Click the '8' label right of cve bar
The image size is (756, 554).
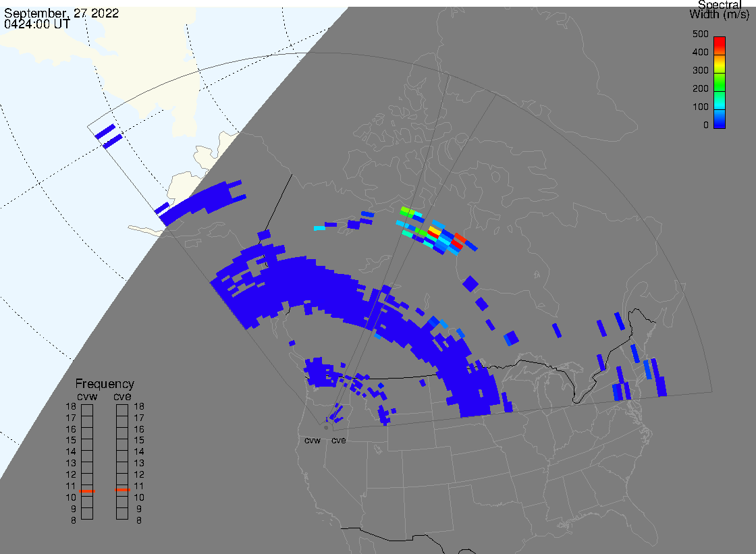pyautogui.click(x=139, y=521)
